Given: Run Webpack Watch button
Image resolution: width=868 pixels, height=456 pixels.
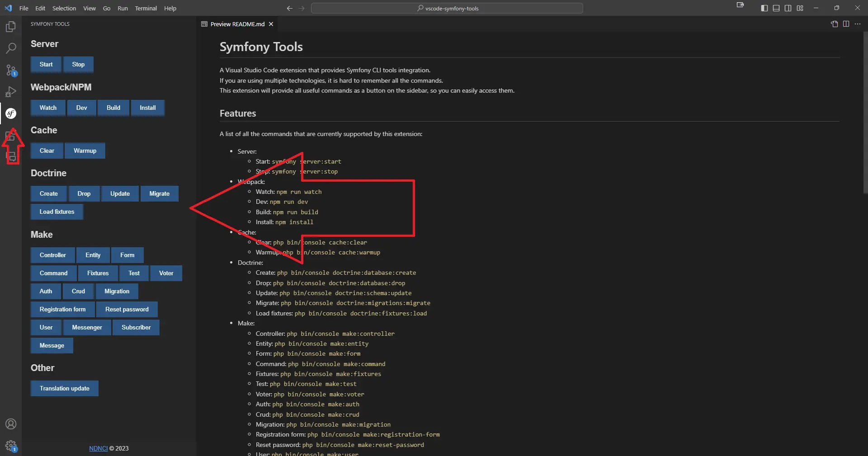Looking at the screenshot, I should click(x=48, y=108).
